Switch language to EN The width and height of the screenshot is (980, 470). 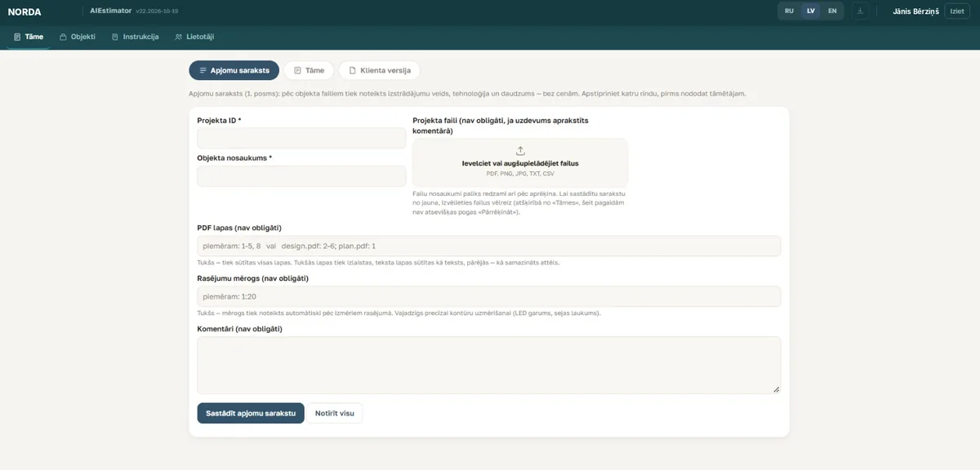(831, 11)
